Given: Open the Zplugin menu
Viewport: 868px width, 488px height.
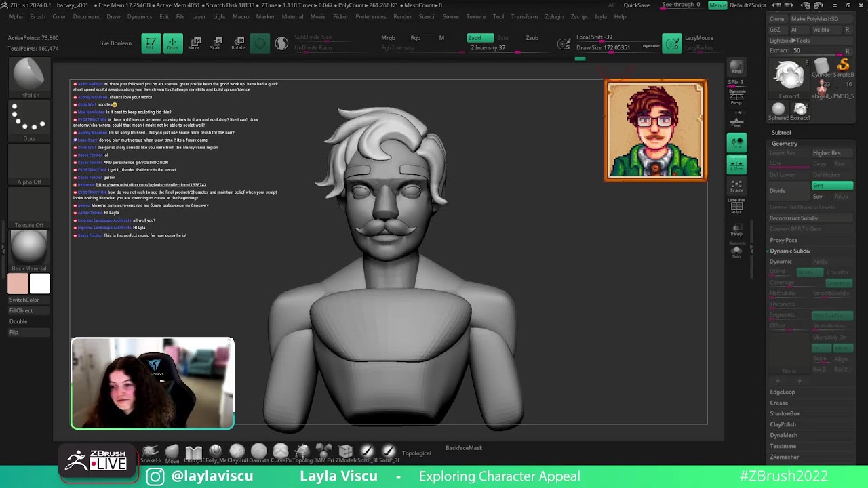Looking at the screenshot, I should [x=554, y=16].
